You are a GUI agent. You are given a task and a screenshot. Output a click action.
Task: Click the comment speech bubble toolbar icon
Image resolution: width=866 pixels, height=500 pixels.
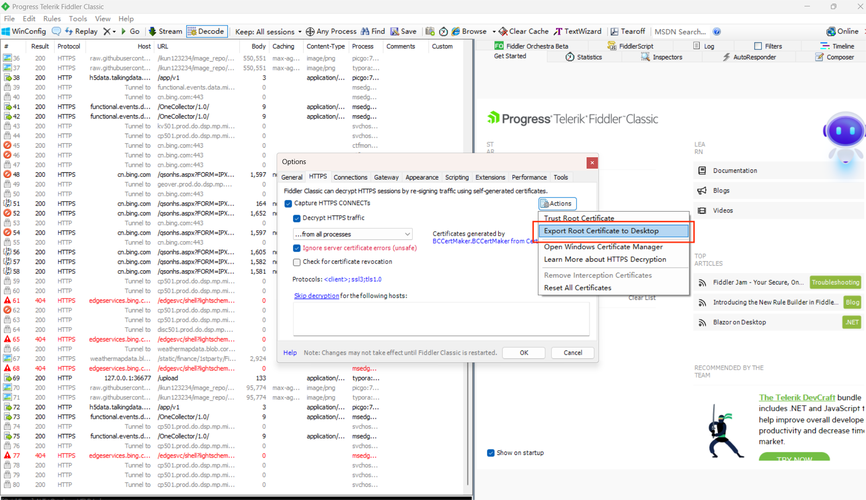coord(56,31)
